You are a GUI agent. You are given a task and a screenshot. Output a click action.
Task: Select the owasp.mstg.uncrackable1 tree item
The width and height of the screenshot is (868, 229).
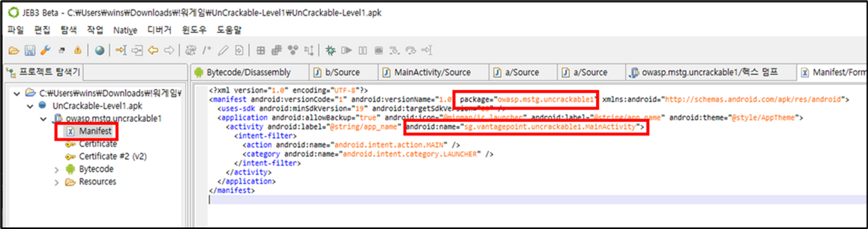(114, 119)
